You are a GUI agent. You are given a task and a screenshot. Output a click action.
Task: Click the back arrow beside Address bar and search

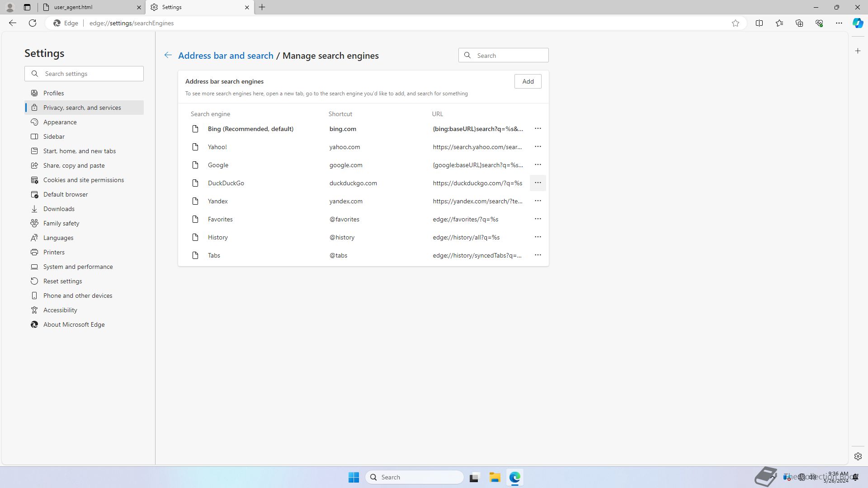coord(168,55)
